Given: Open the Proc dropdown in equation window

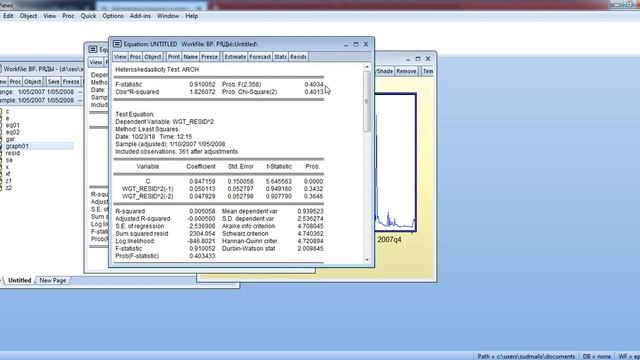Looking at the screenshot, I should tap(135, 57).
